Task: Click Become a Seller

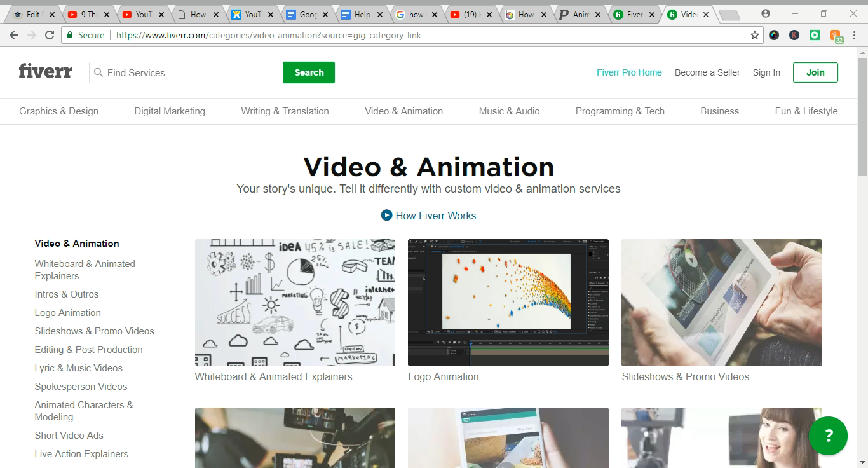Action: [x=707, y=72]
